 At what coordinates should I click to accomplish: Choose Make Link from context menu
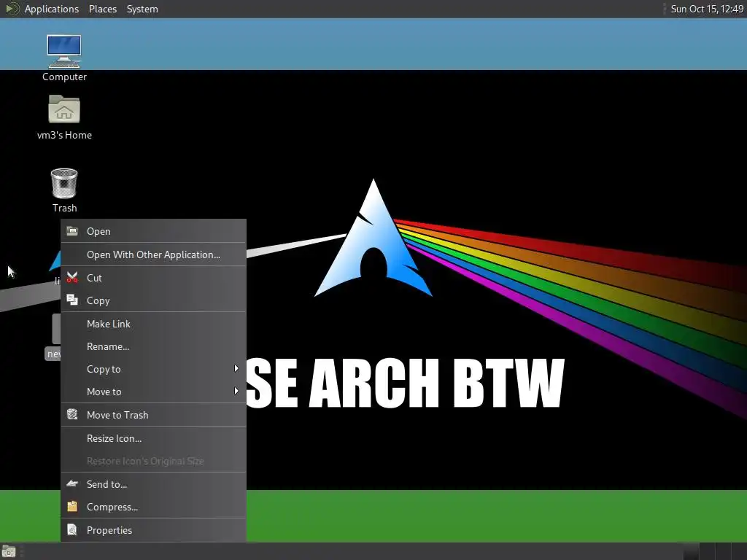coord(153,324)
